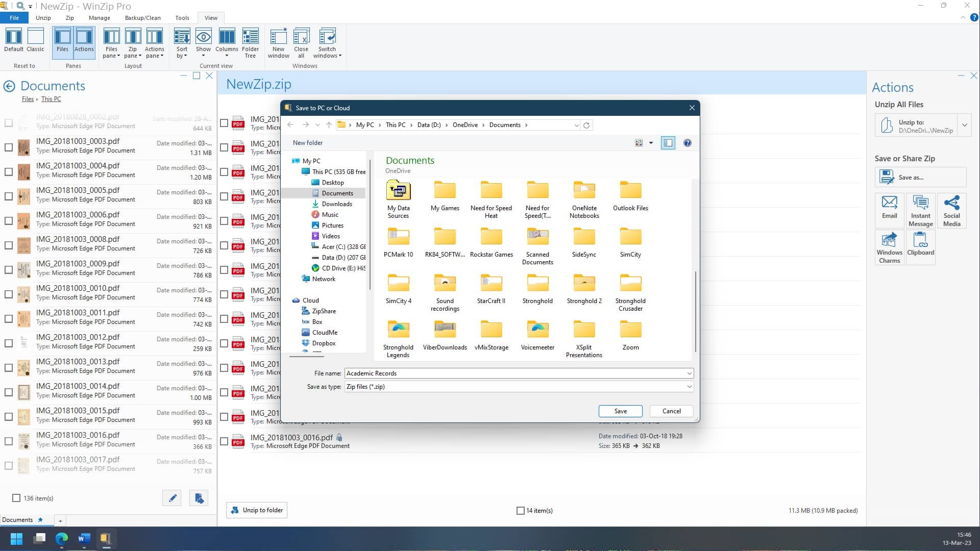The width and height of the screenshot is (980, 551).
Task: Check the IMG_20181003_0005.pdf checkbox
Action: pos(9,196)
